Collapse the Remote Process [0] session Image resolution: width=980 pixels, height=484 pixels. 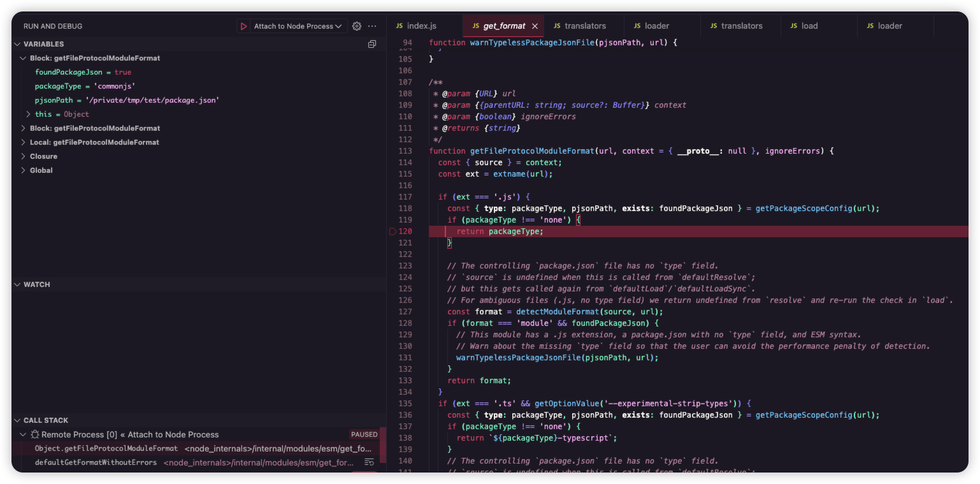[x=24, y=434]
